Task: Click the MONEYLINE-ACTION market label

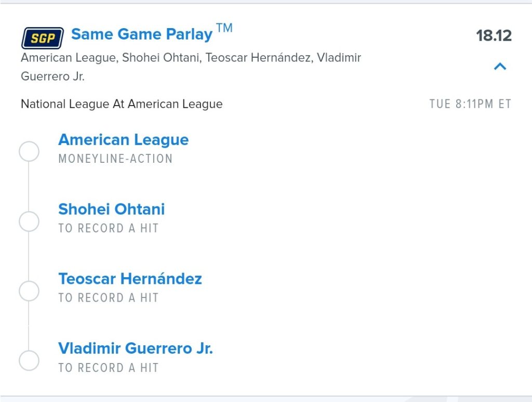Action: point(116,159)
